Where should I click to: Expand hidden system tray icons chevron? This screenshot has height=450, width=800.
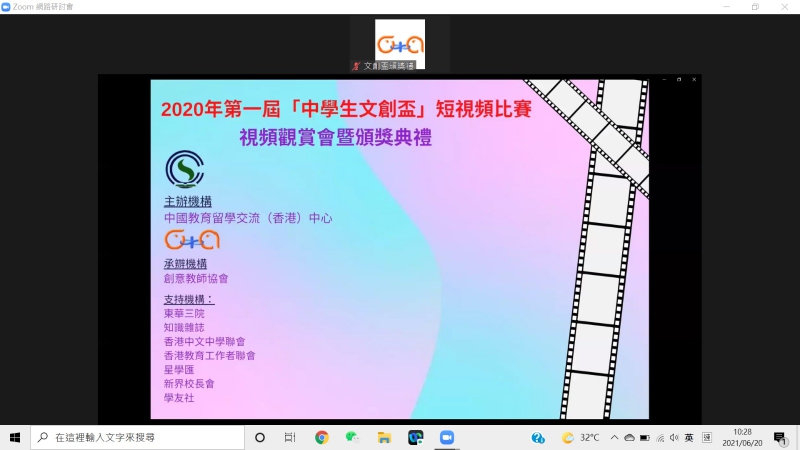coord(614,438)
